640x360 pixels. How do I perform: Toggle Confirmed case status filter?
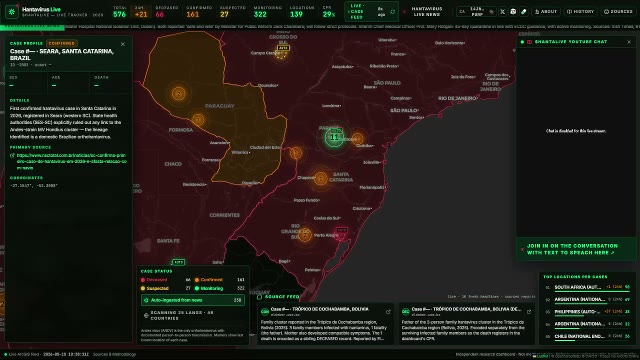(220, 280)
